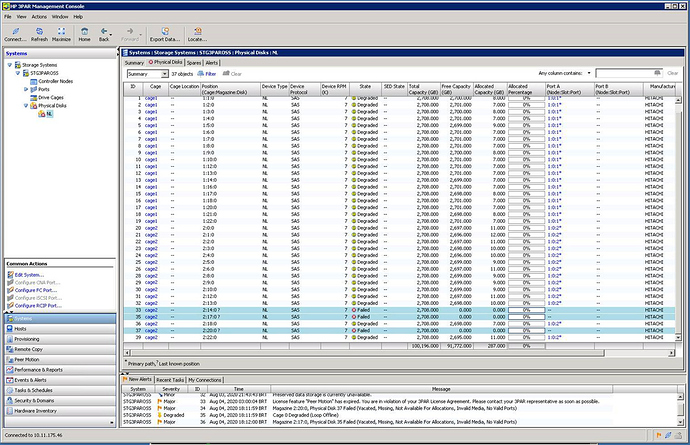Switch to the Recent Tasks tab
The height and width of the screenshot is (445, 690).
[170, 380]
